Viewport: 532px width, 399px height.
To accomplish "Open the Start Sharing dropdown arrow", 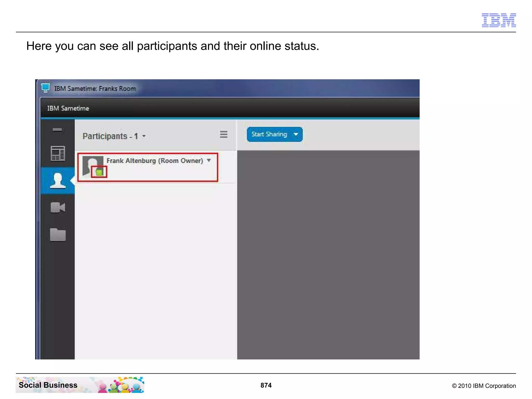I will point(296,134).
